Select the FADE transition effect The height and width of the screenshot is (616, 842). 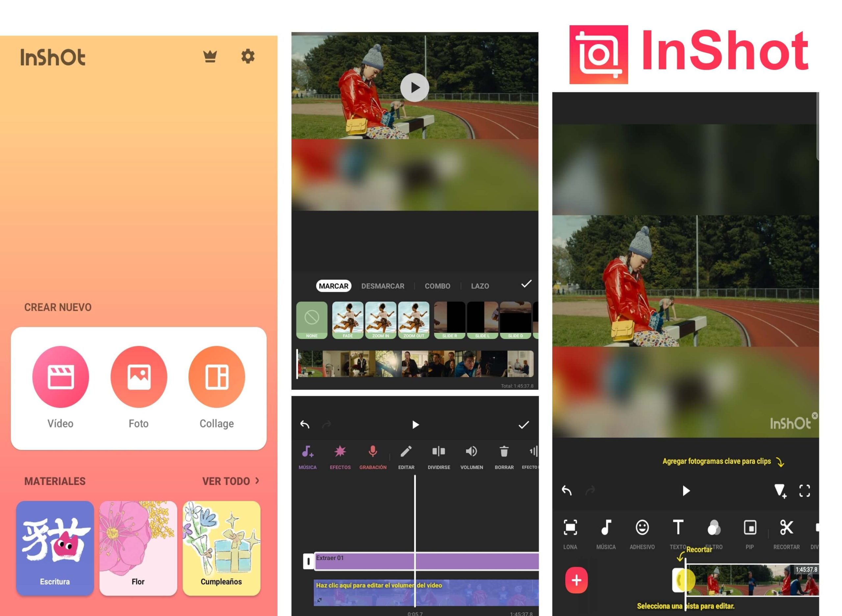pos(348,320)
